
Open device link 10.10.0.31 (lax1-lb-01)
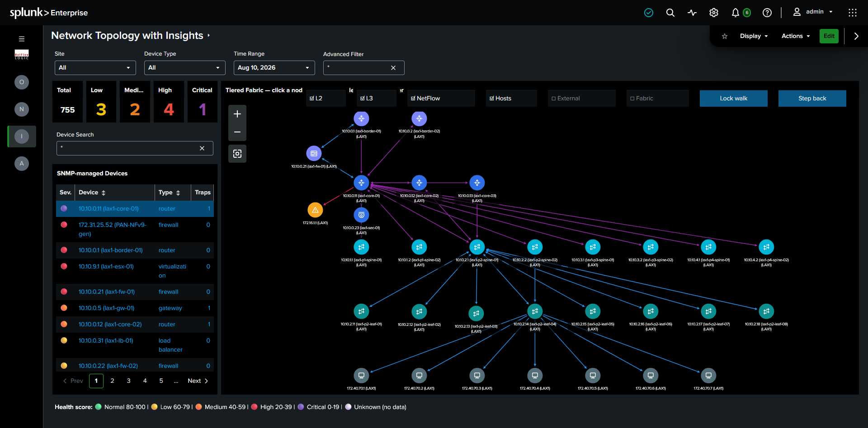[x=106, y=341]
